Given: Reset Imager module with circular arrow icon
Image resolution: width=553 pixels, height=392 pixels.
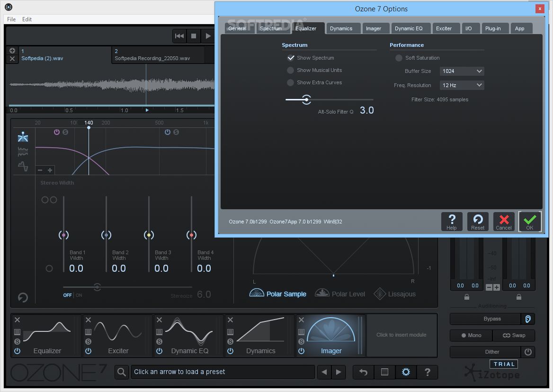Looking at the screenshot, I should pyautogui.click(x=23, y=297).
